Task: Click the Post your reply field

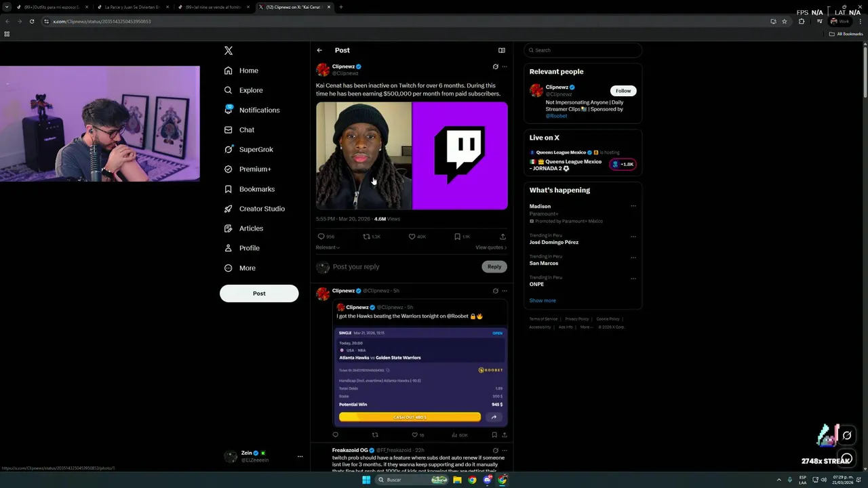Action: pos(405,267)
